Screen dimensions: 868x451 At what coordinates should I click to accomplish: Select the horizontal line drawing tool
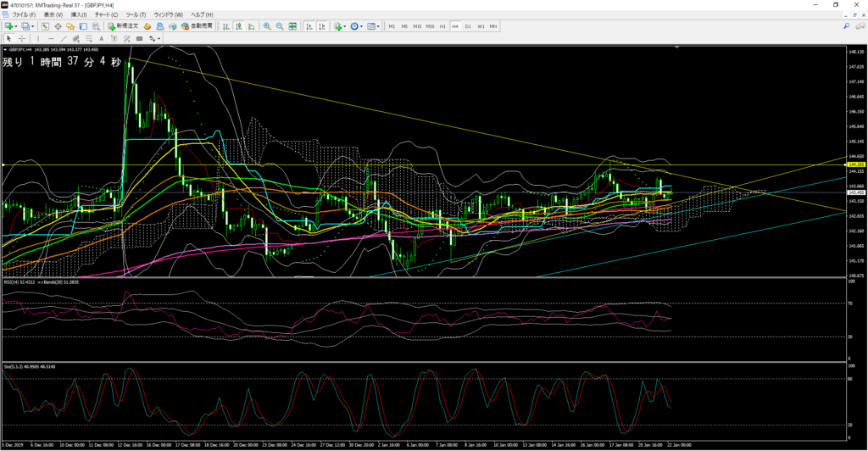50,39
